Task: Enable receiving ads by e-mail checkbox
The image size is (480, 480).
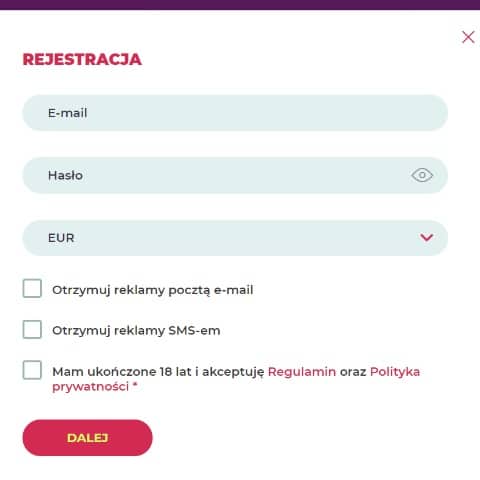Action: 32,288
